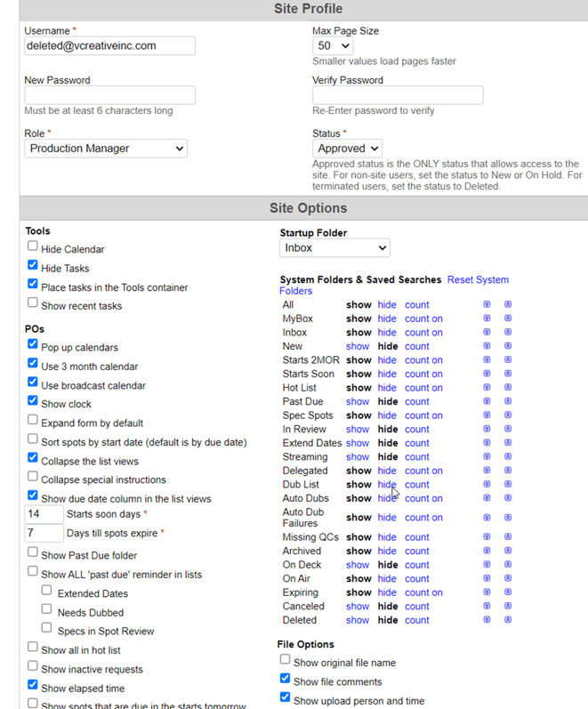Disable Pop up calendars option
The height and width of the screenshot is (709, 588).
pyautogui.click(x=33, y=343)
